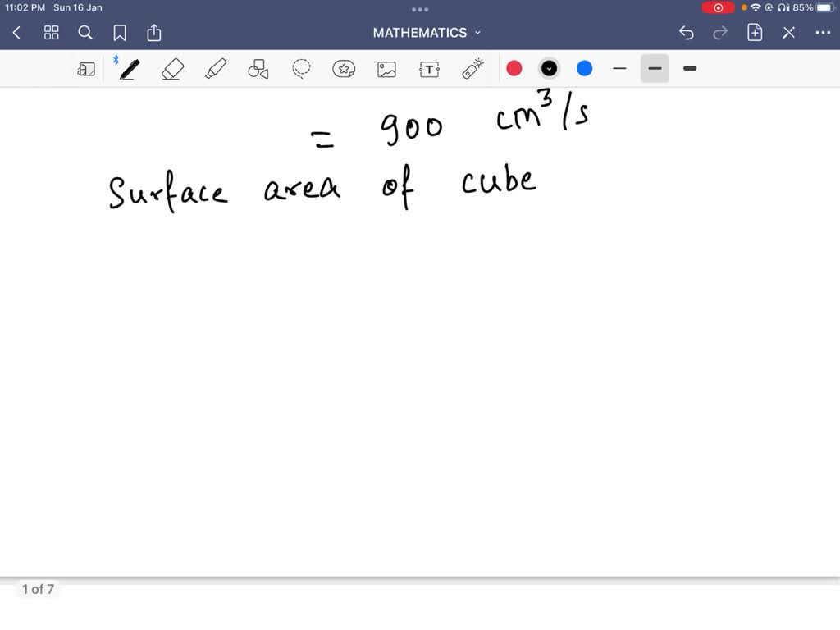Select the Eraser tool
This screenshot has width=840, height=630.
(172, 69)
